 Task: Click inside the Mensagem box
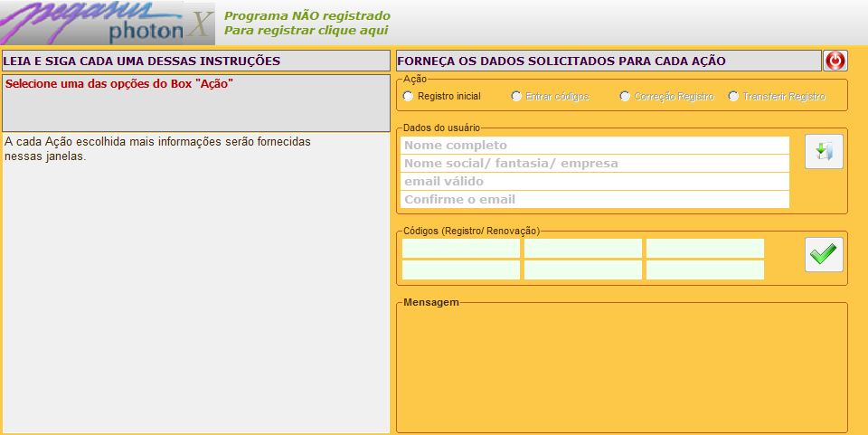[x=622, y=368]
